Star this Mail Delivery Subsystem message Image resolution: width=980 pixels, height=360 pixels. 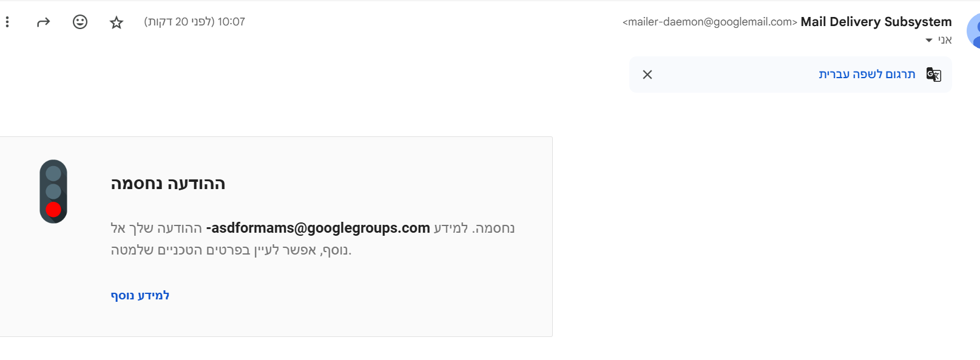(117, 22)
